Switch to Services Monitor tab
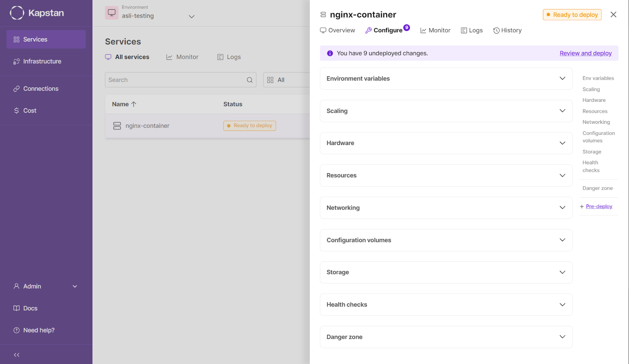Screen dimensions: 629x364 pos(182,57)
